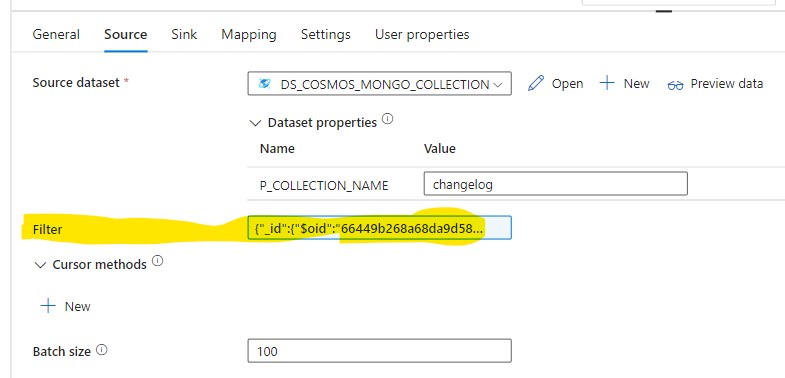Image resolution: width=785 pixels, height=378 pixels.
Task: Click the Source dataset label
Action: click(x=76, y=83)
